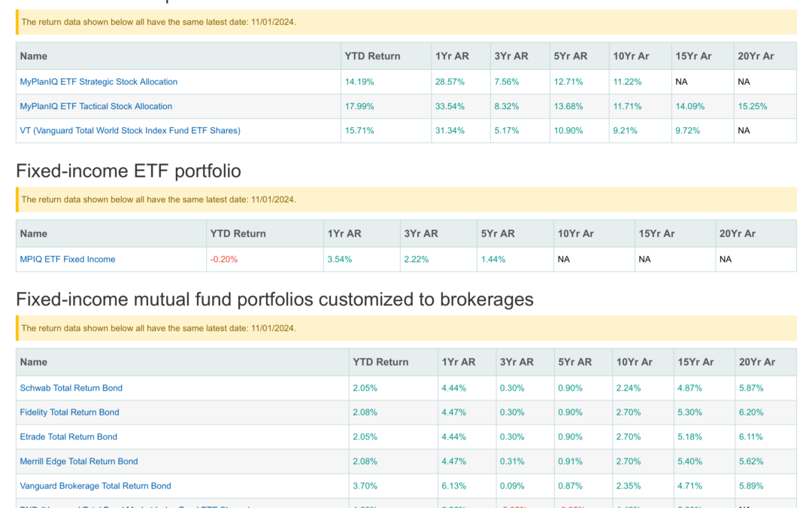Screen dimensions: 812x508
Task: Click MPIQ ETF Fixed Income 3Yr value 2.22%
Action: tap(417, 259)
